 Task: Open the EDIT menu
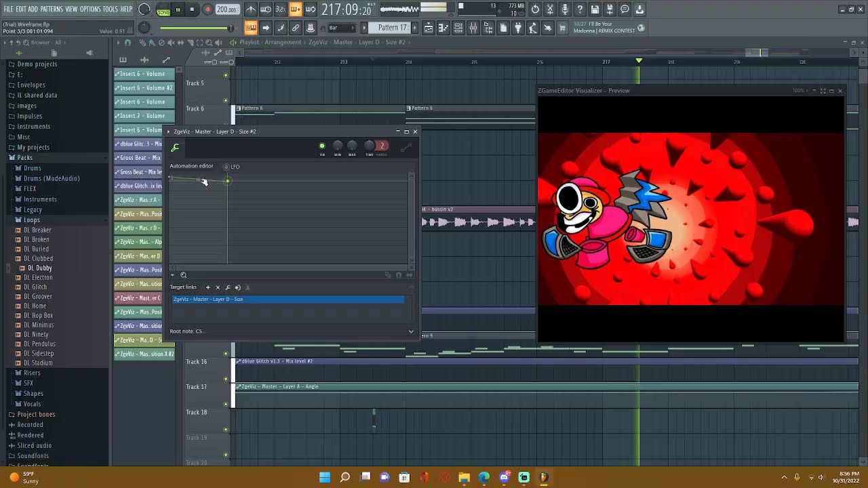tap(21, 9)
